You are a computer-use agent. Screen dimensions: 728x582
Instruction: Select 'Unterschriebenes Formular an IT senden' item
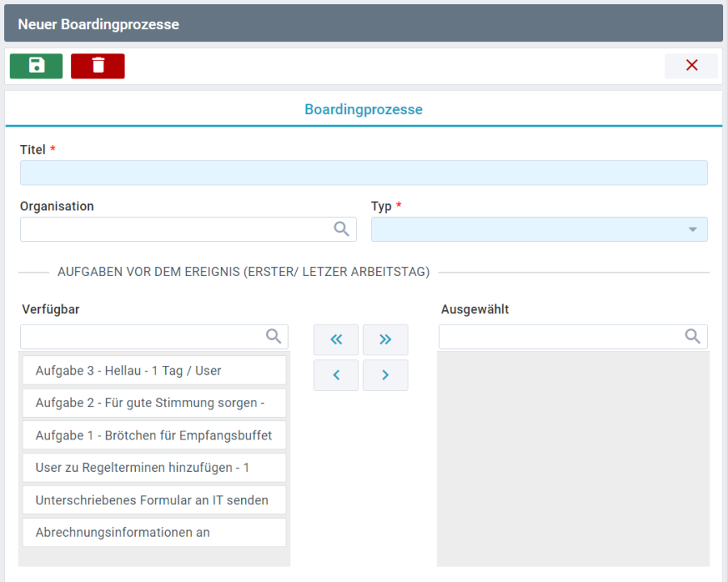tap(154, 500)
